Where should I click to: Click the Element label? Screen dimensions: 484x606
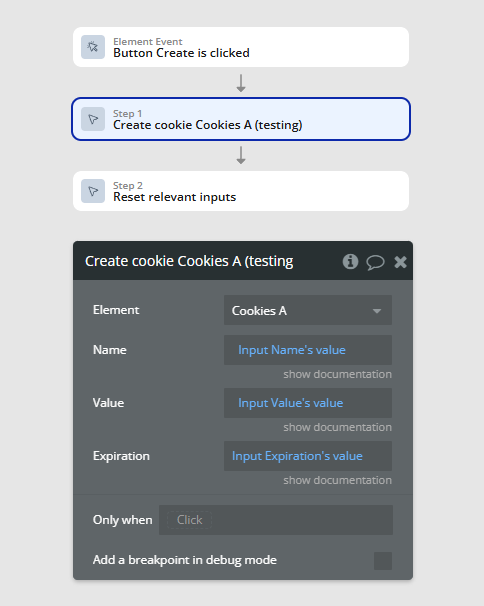coord(116,310)
